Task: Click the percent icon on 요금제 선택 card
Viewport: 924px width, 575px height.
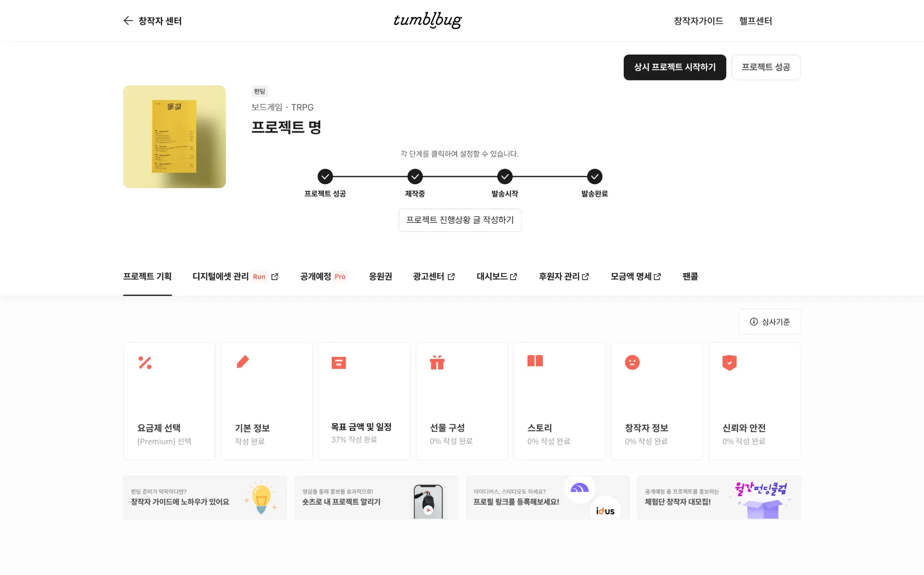Action: [145, 363]
